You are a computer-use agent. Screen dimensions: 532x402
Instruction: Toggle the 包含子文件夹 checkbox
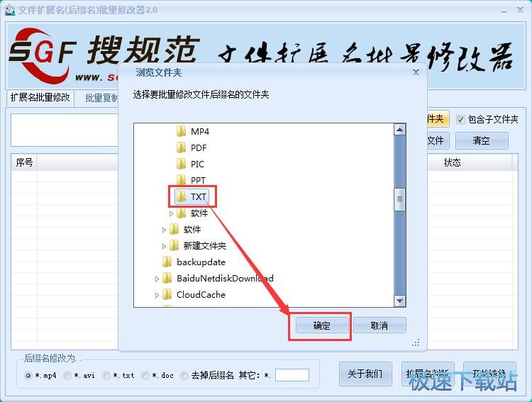click(460, 119)
